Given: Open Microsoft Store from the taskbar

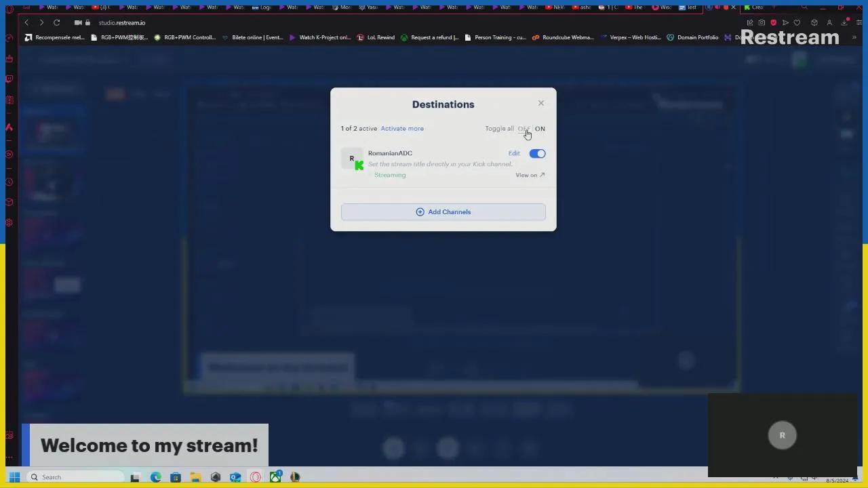Looking at the screenshot, I should tap(176, 477).
